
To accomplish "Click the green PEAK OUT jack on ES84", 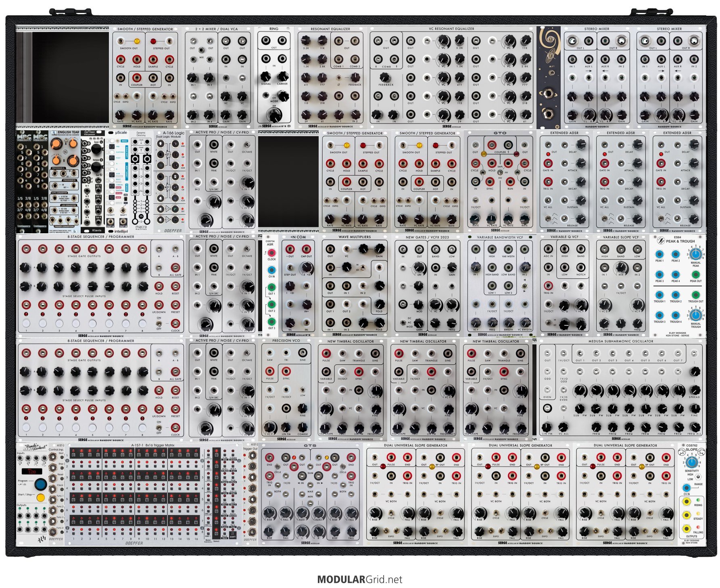I will [x=695, y=275].
